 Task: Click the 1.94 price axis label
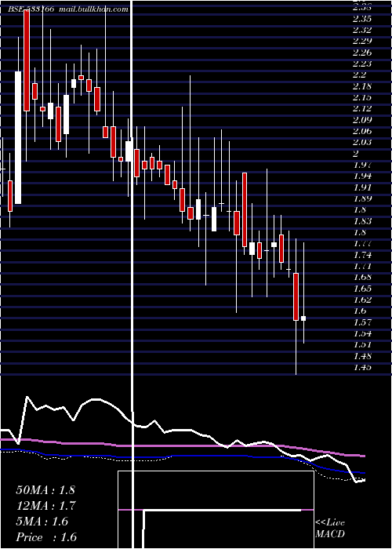click(x=362, y=176)
